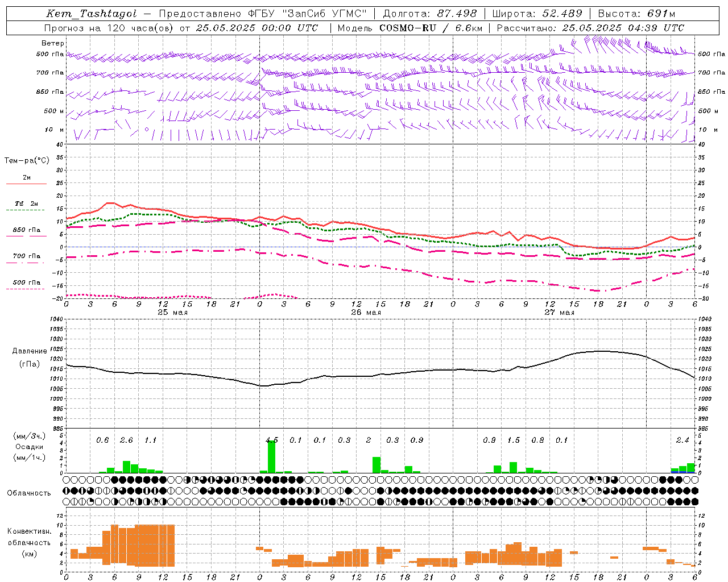Image resolution: width=728 pixels, height=582 pixels.
Task: Click the '(мм/1ч.)' precipitation unit label
Action: 30,458
